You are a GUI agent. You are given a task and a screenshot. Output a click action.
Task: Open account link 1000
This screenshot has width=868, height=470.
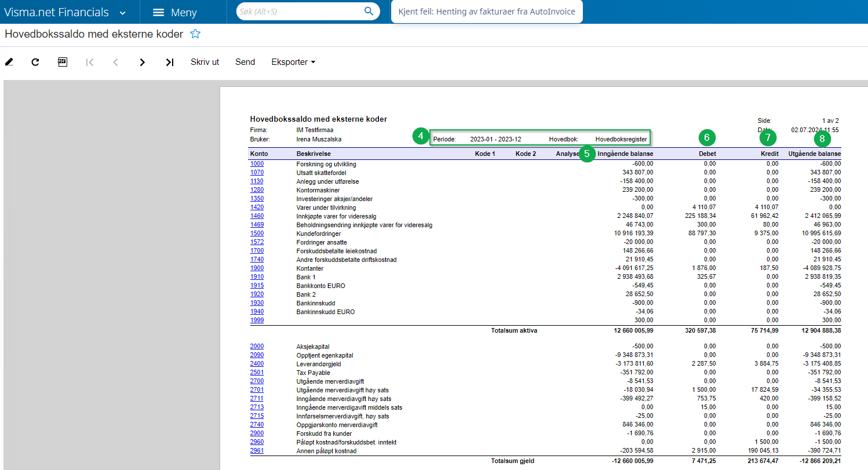pos(257,164)
